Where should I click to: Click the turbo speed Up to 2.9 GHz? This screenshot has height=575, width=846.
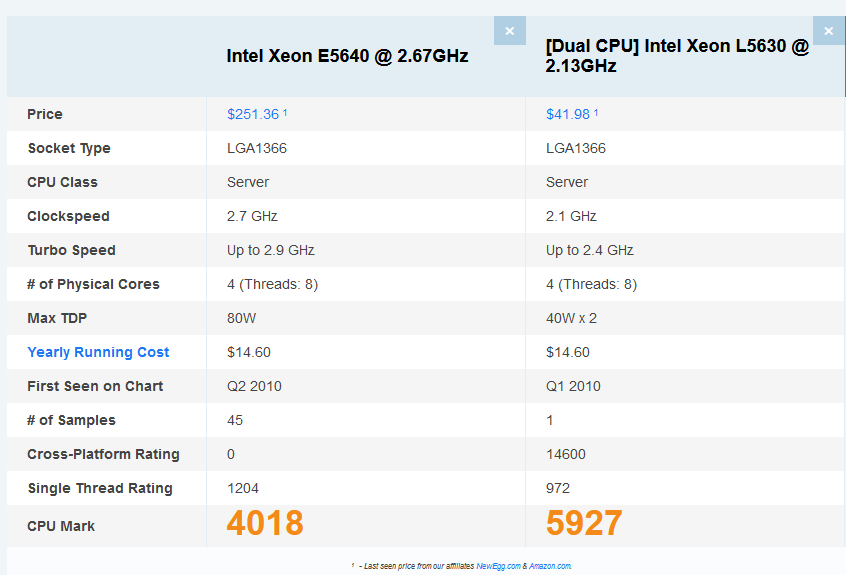click(x=271, y=250)
